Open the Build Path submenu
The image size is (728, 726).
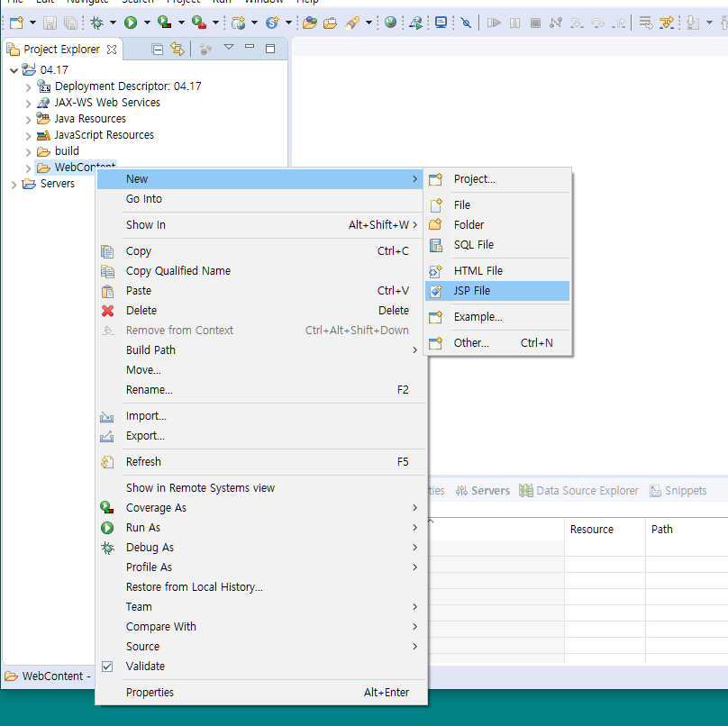pos(261,349)
